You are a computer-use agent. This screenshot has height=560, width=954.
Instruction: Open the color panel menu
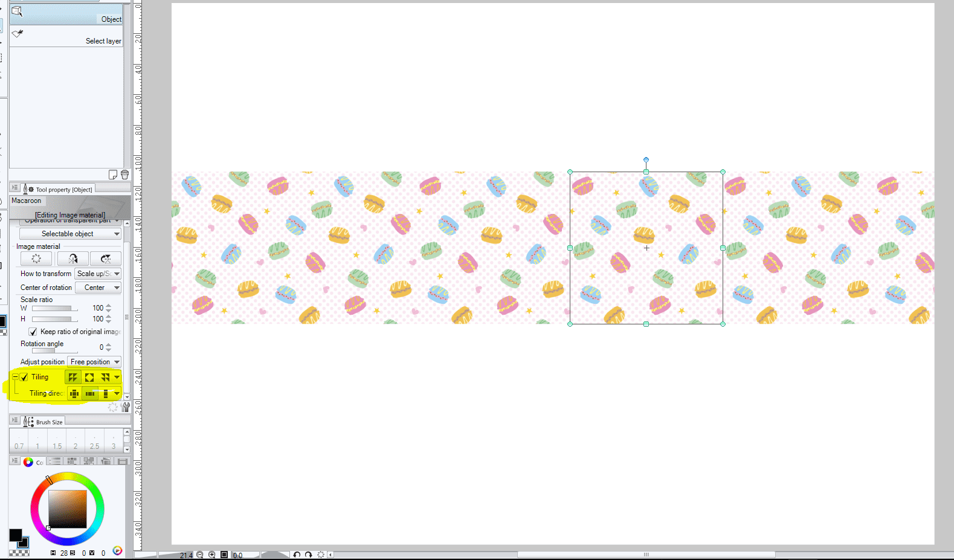[15, 461]
